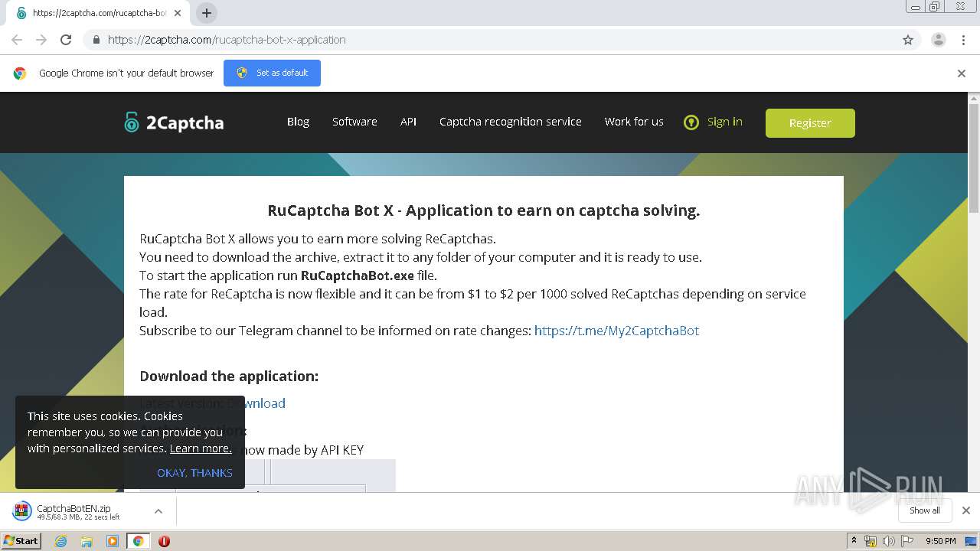Click the Set as default button

272,73
